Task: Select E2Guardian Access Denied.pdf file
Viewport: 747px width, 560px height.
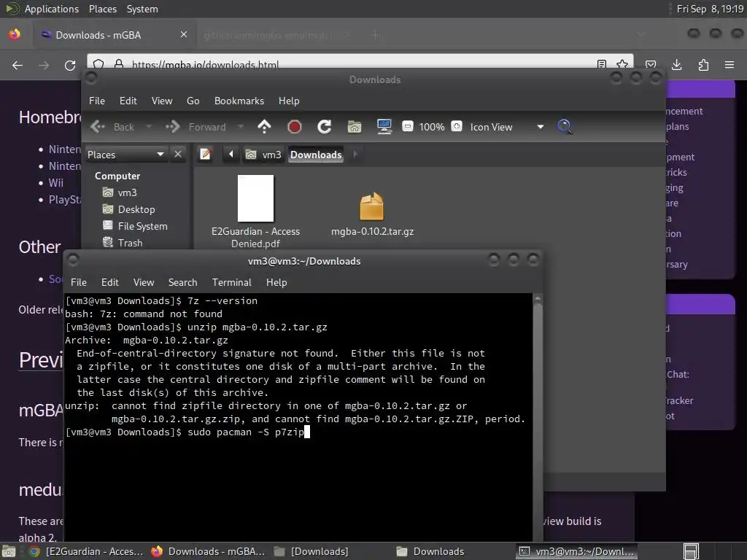Action: (x=256, y=211)
